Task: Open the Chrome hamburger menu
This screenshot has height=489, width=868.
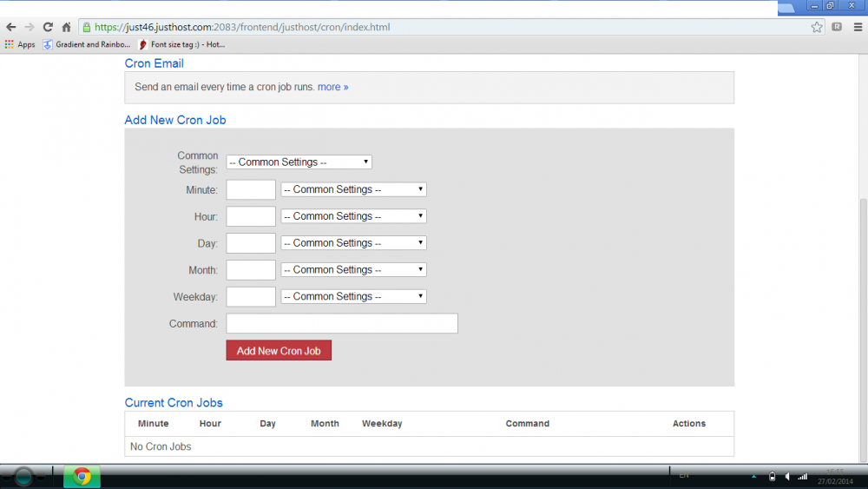Action: pyautogui.click(x=858, y=27)
